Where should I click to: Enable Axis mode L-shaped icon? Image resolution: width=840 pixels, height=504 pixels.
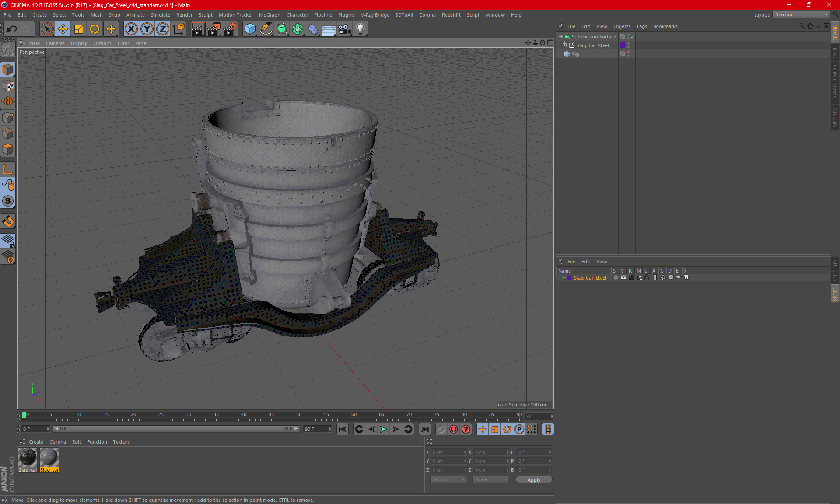8,169
